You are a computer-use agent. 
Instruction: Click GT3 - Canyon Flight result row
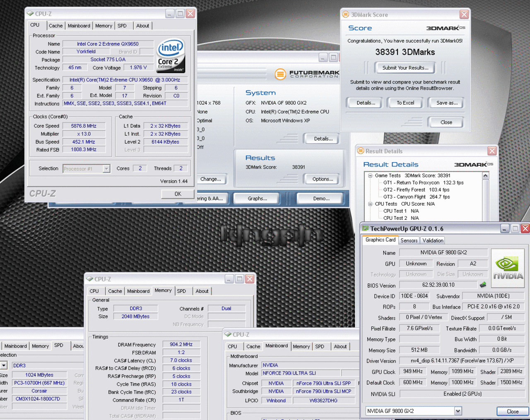416,197
